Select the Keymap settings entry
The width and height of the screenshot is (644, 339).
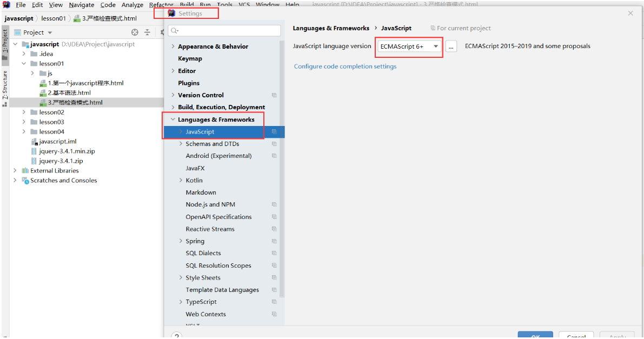coord(190,59)
